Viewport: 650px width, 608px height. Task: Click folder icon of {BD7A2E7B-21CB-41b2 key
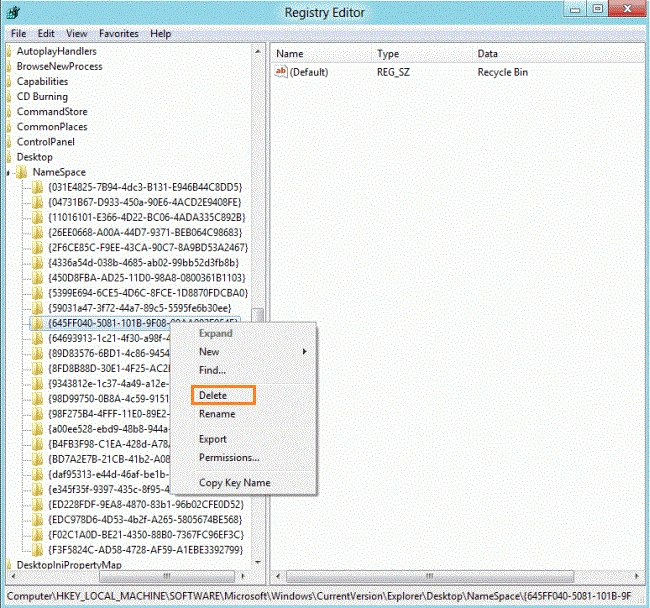[x=37, y=460]
